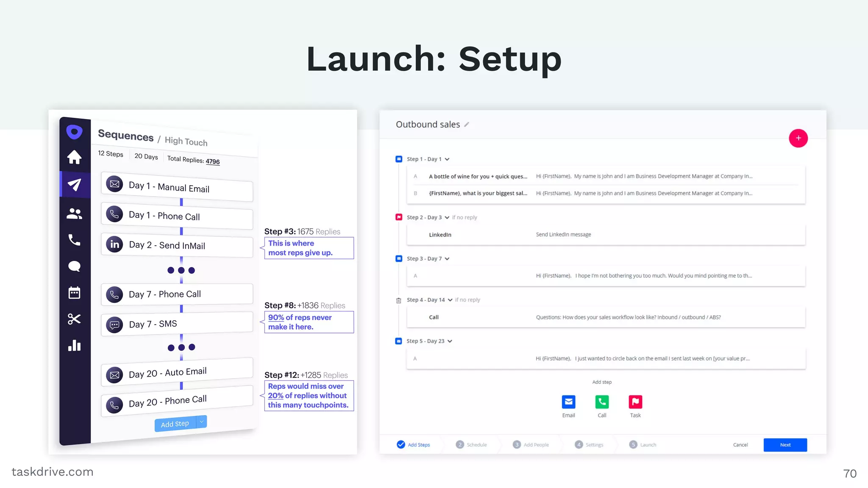Click the '20 Days' text
868x488 pixels.
coord(146,156)
